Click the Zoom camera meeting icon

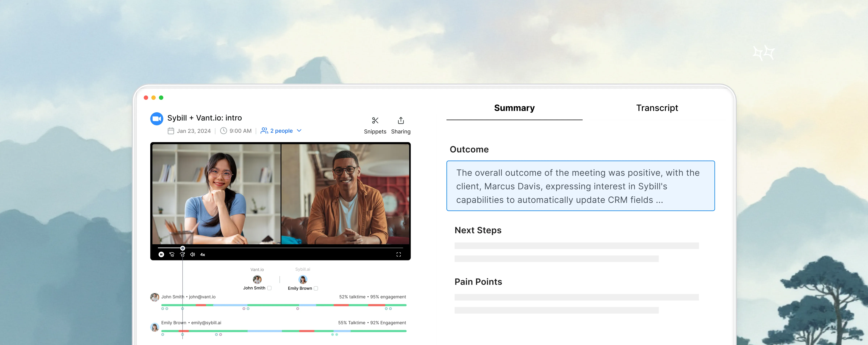coord(157,119)
